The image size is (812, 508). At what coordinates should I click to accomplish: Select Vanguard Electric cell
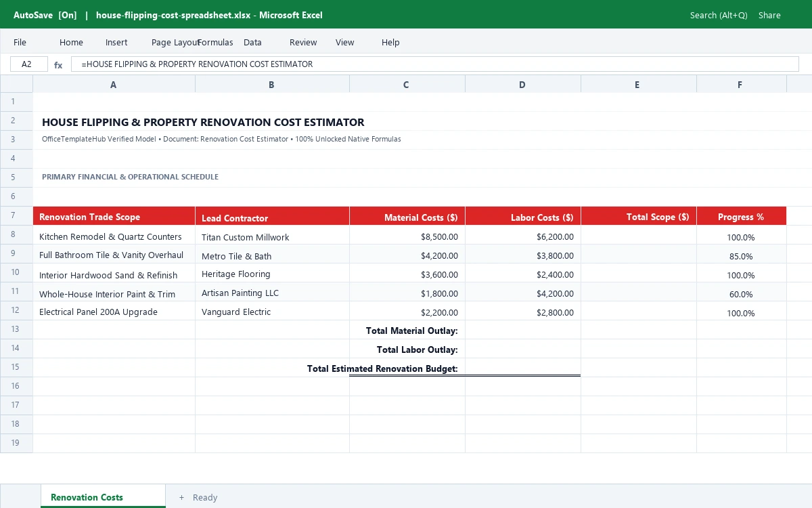pyautogui.click(x=272, y=311)
